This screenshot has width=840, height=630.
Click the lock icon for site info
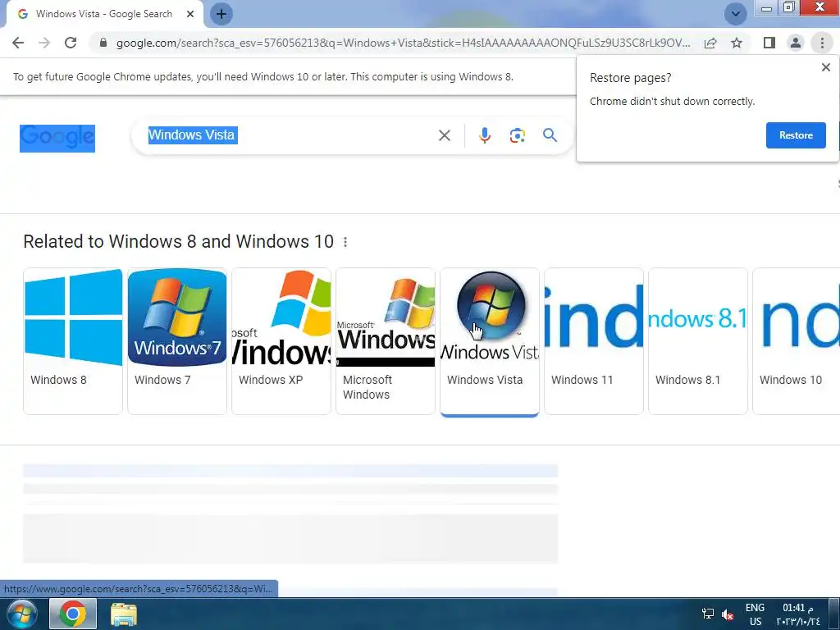coord(103,43)
